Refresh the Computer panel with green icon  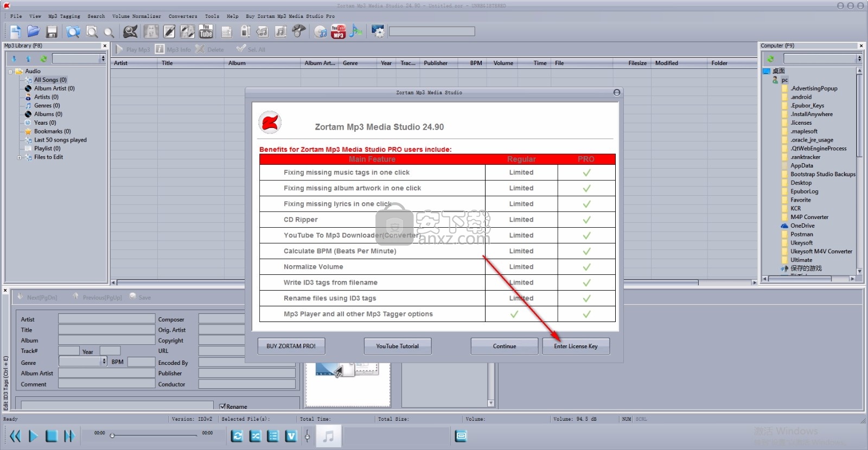click(x=770, y=59)
